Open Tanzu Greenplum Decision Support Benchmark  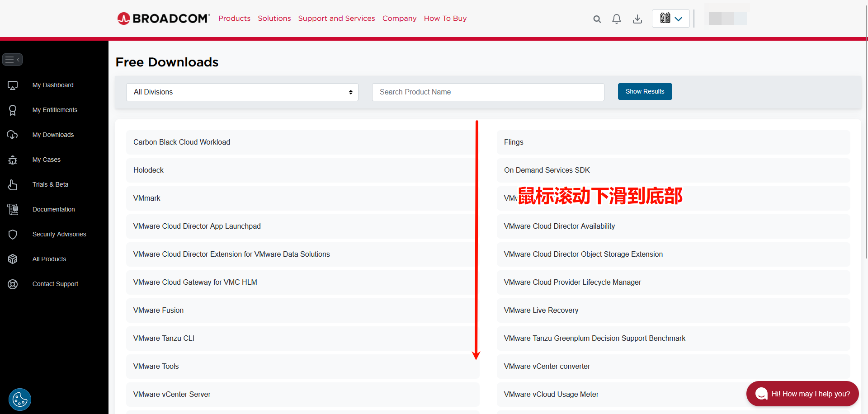click(673, 339)
